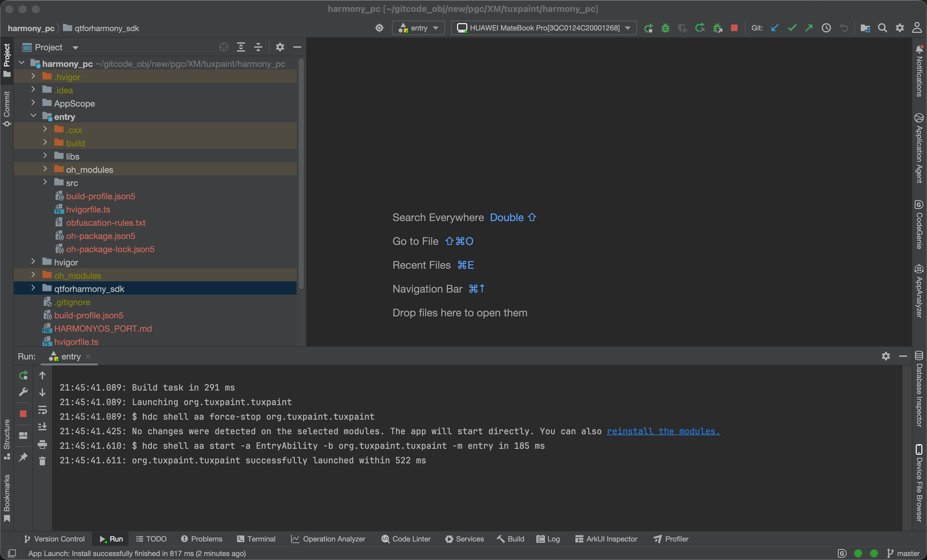This screenshot has width=927, height=560.
Task: Open the Problems tab
Action: (202, 538)
